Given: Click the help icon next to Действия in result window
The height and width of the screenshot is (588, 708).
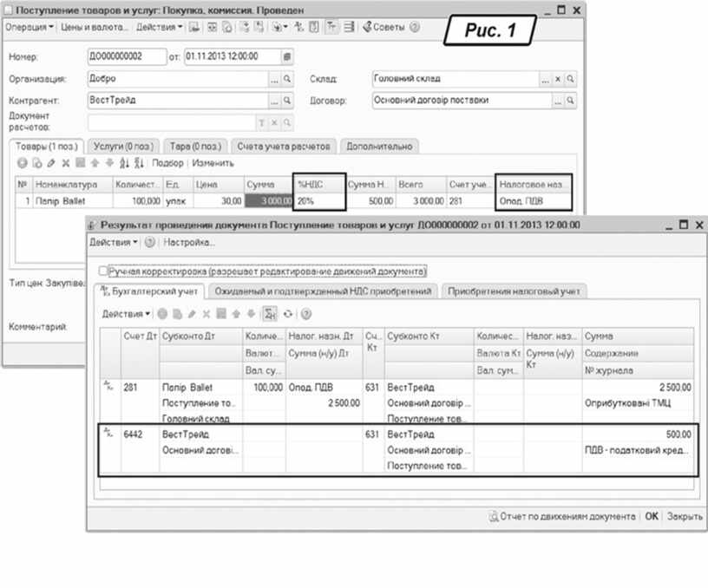Looking at the screenshot, I should point(149,243).
